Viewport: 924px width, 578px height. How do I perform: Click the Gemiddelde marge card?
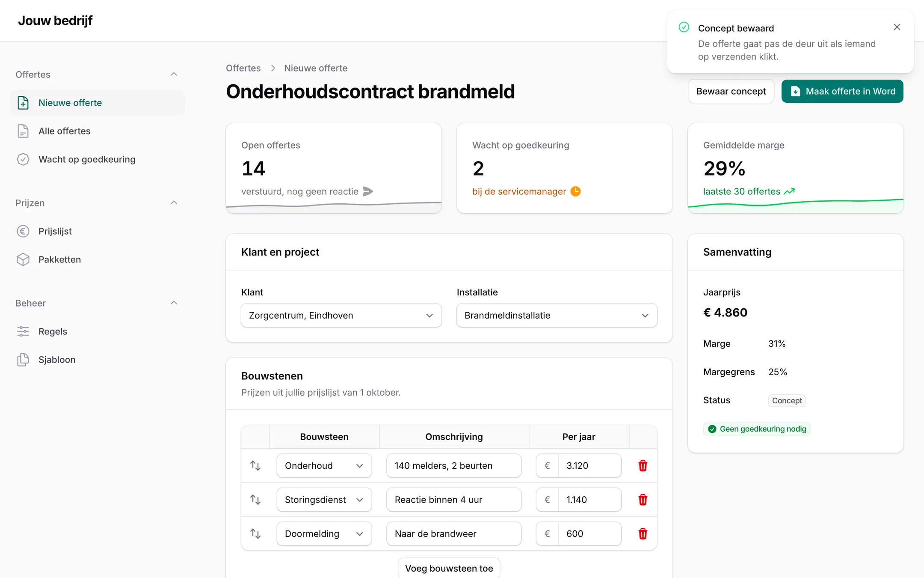coord(796,168)
